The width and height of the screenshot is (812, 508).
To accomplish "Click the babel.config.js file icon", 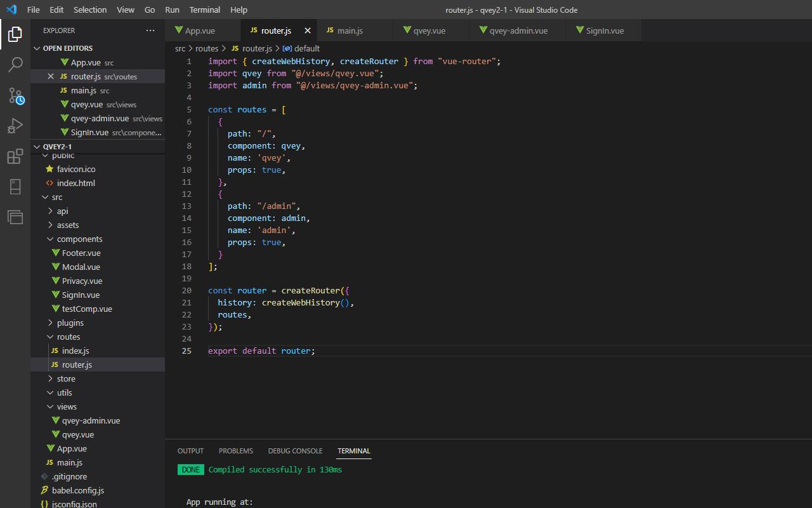I will coord(44,490).
